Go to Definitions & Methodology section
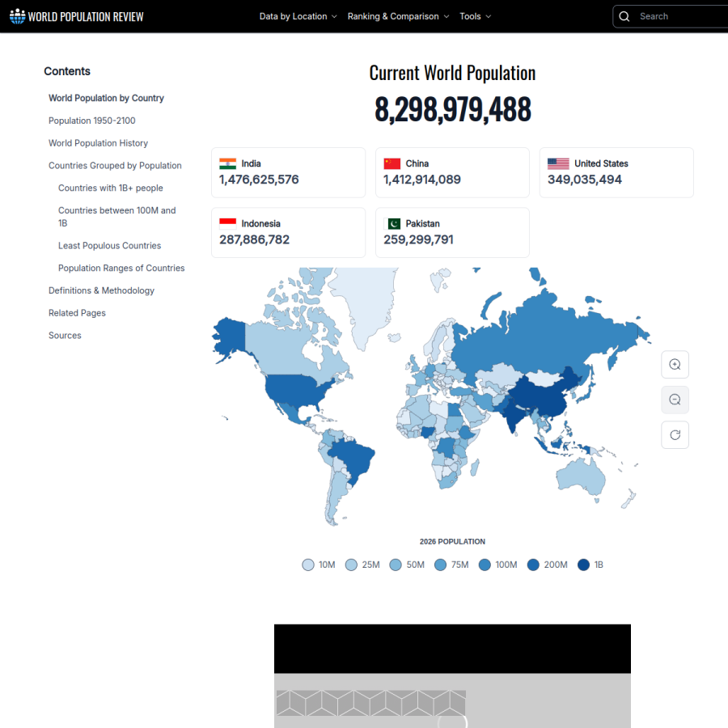This screenshot has width=728, height=728. pyautogui.click(x=101, y=290)
